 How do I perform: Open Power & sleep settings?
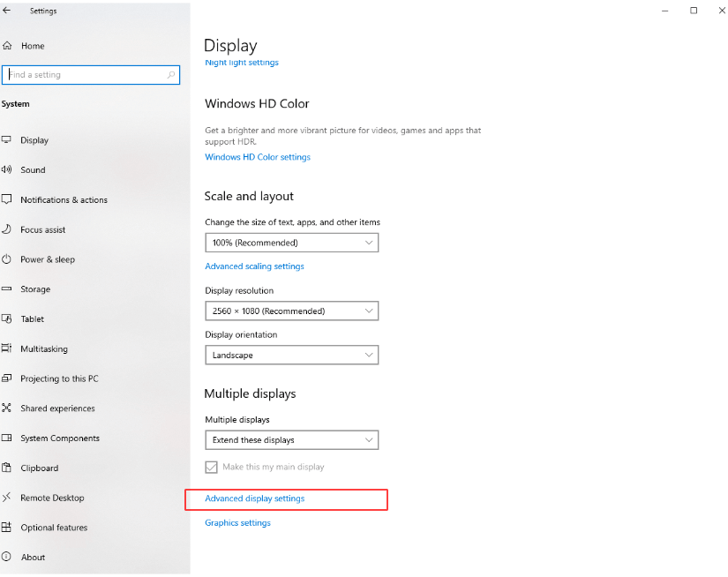point(48,259)
